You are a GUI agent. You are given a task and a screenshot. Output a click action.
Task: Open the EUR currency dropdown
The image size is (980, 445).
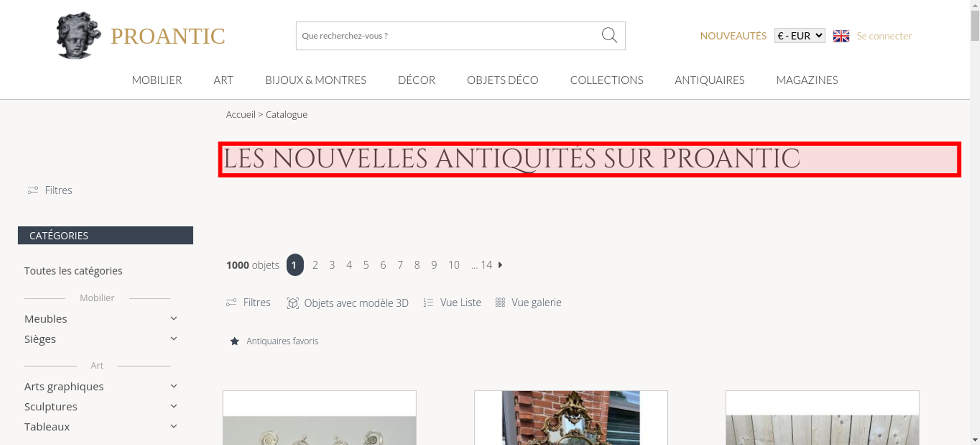pyautogui.click(x=800, y=36)
